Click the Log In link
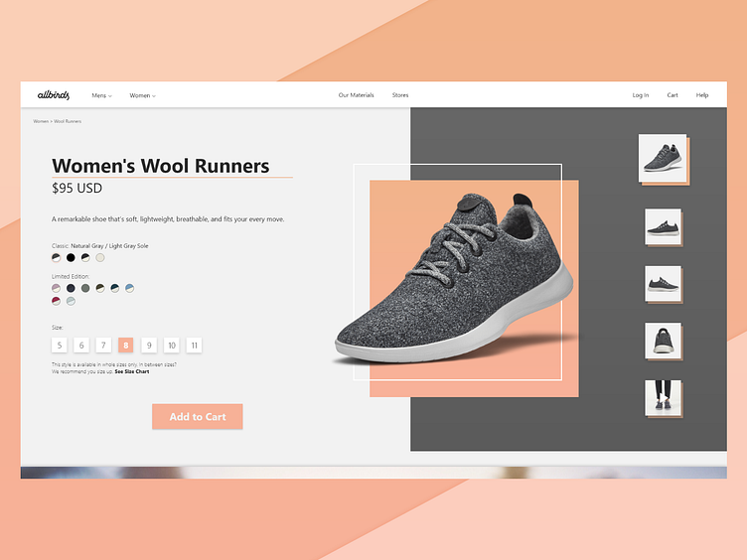This screenshot has width=747, height=560. [x=641, y=94]
